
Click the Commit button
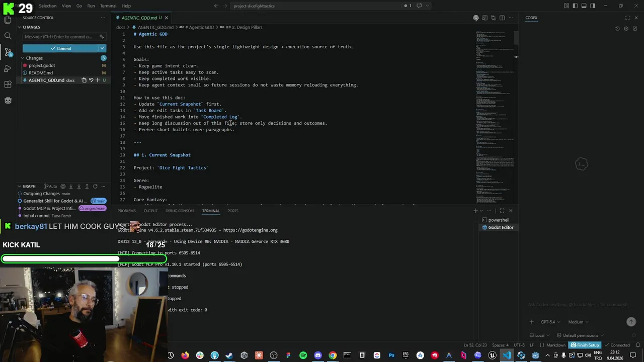[x=60, y=48]
